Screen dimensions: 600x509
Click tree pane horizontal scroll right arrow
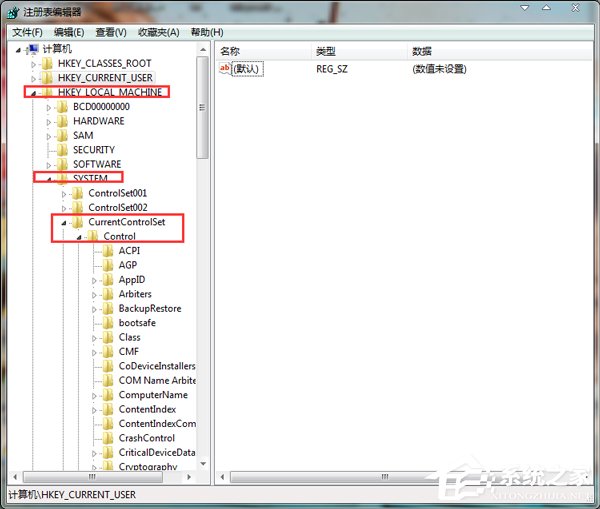[189, 477]
